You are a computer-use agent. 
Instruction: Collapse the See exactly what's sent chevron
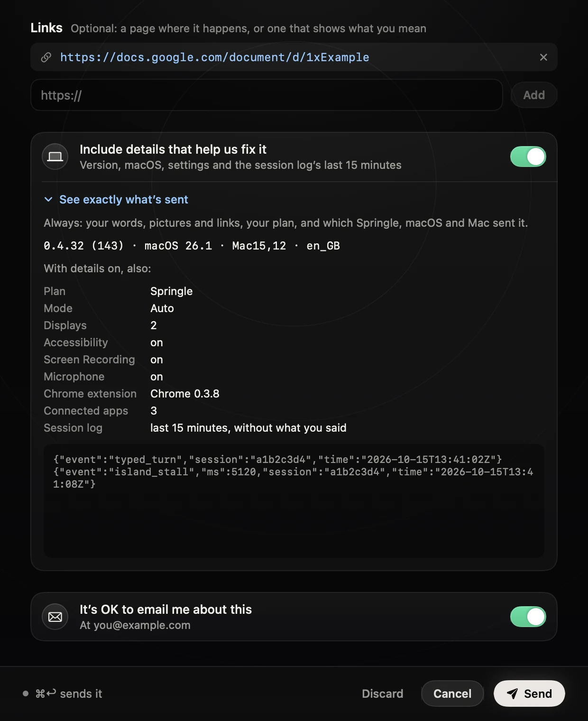click(48, 200)
